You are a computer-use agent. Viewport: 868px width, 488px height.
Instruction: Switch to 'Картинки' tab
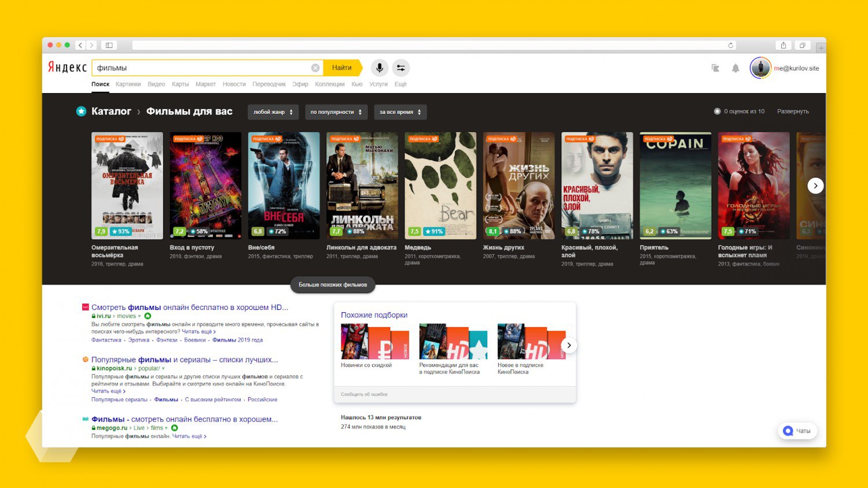pos(128,84)
